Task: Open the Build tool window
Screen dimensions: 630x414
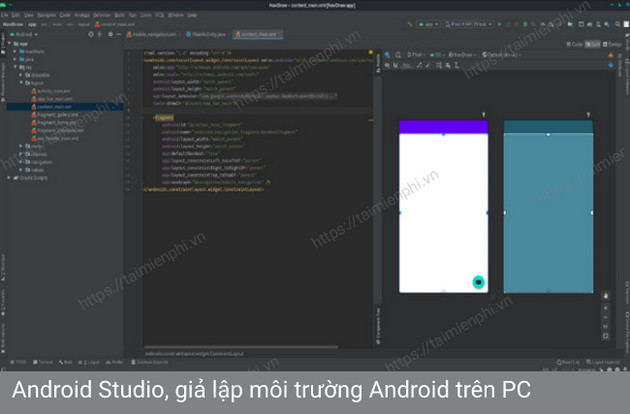Action: click(65, 362)
